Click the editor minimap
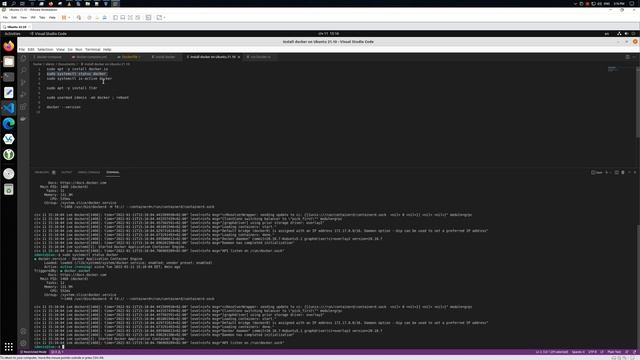 coord(612,69)
